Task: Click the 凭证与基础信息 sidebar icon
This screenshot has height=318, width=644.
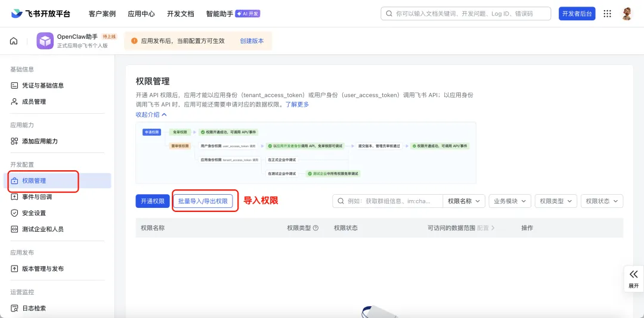Action: click(14, 85)
